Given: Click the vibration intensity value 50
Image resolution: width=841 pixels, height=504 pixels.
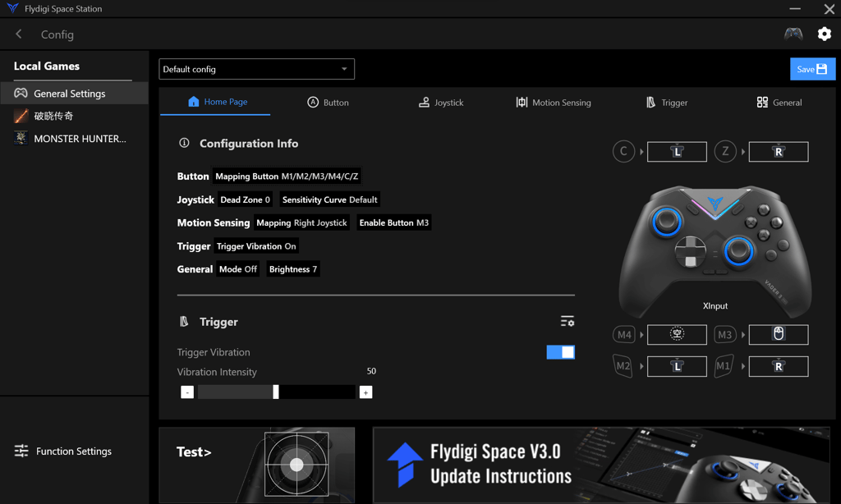Looking at the screenshot, I should point(371,371).
